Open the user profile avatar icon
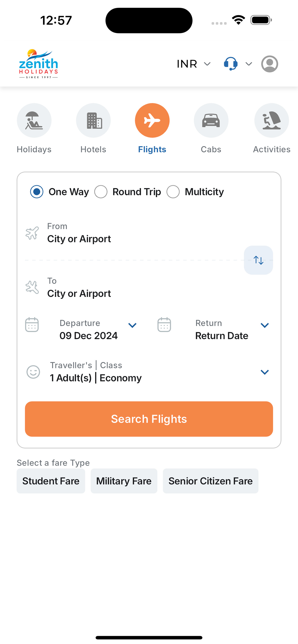 pos(270,64)
